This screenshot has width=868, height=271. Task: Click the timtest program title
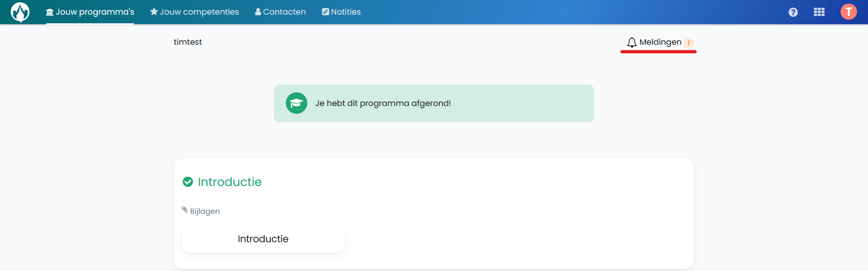pyautogui.click(x=188, y=42)
